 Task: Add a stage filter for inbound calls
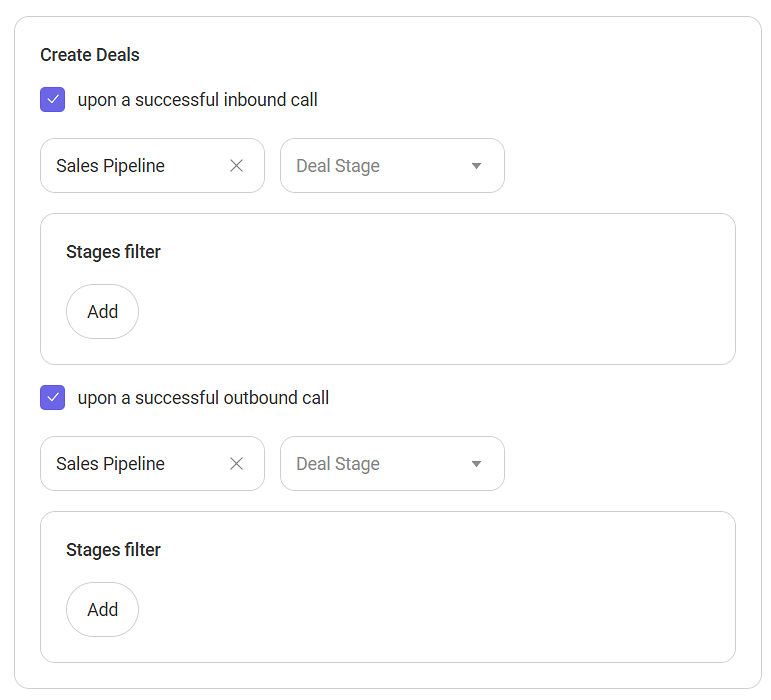click(x=102, y=312)
